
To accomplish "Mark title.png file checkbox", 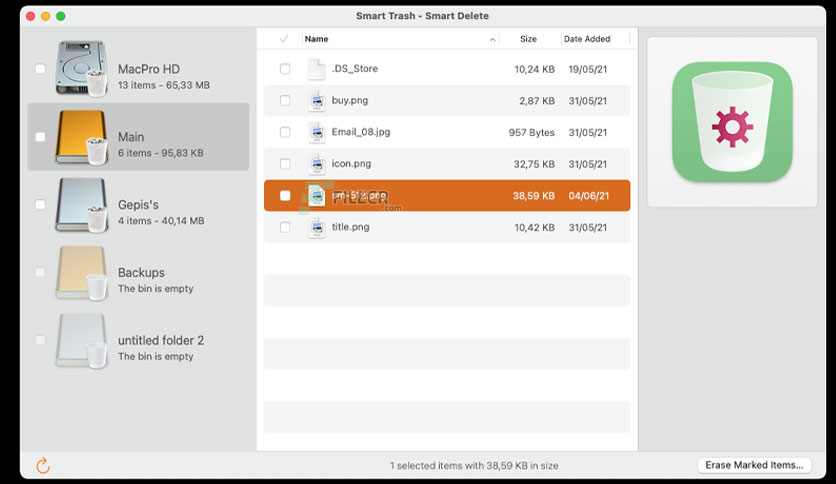I will coord(285,227).
